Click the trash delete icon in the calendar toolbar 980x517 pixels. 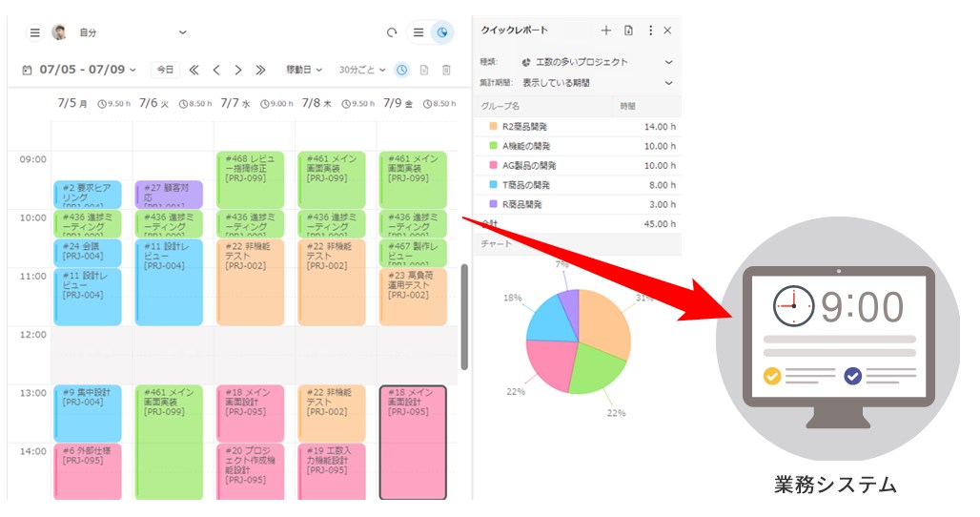pyautogui.click(x=446, y=70)
